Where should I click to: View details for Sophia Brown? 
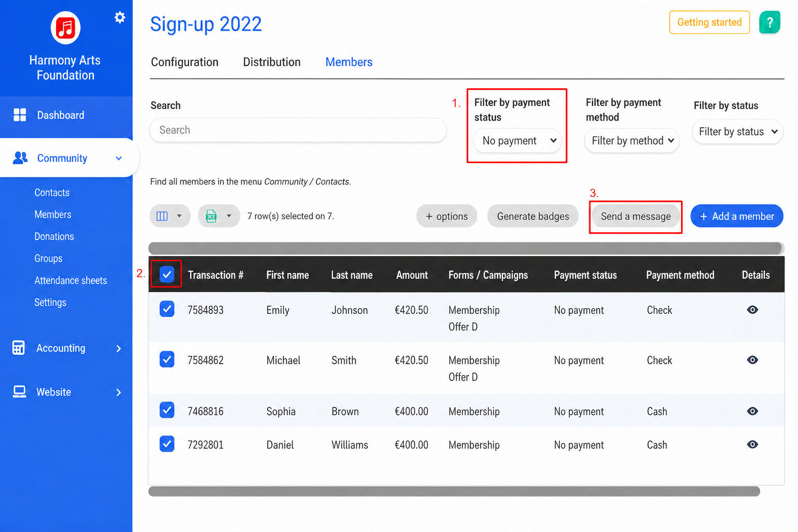(x=752, y=411)
